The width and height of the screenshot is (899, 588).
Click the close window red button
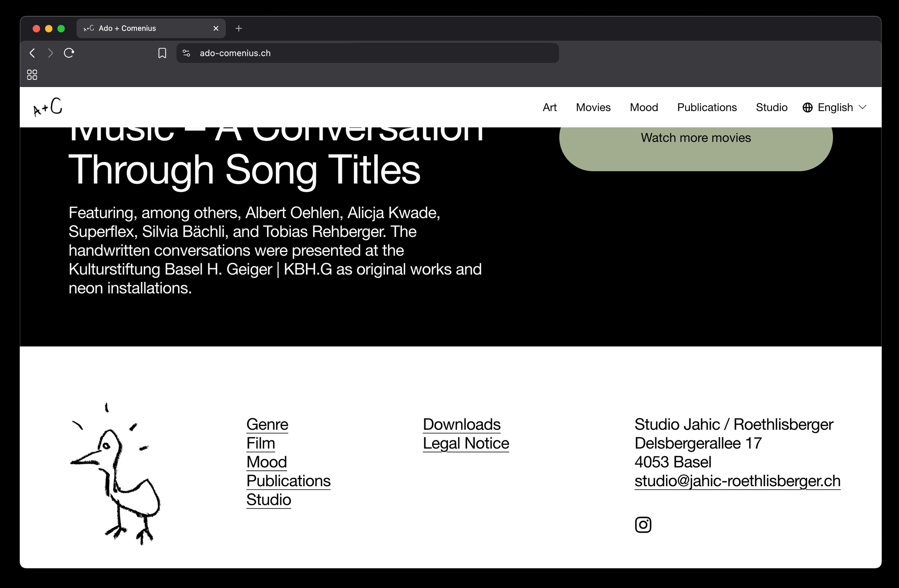[36, 29]
